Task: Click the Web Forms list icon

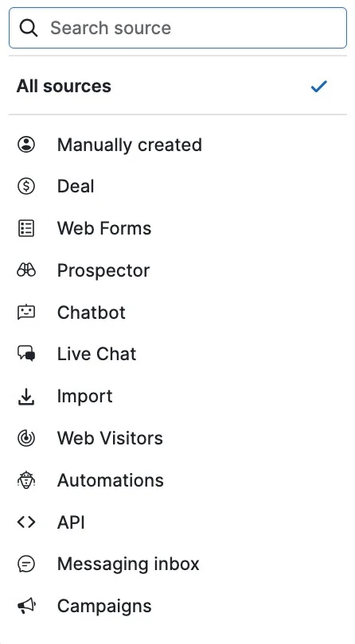Action: (26, 228)
